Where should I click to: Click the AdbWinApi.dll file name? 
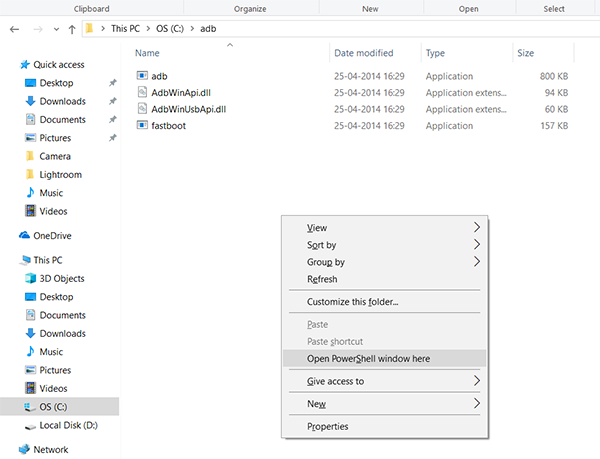coord(181,93)
